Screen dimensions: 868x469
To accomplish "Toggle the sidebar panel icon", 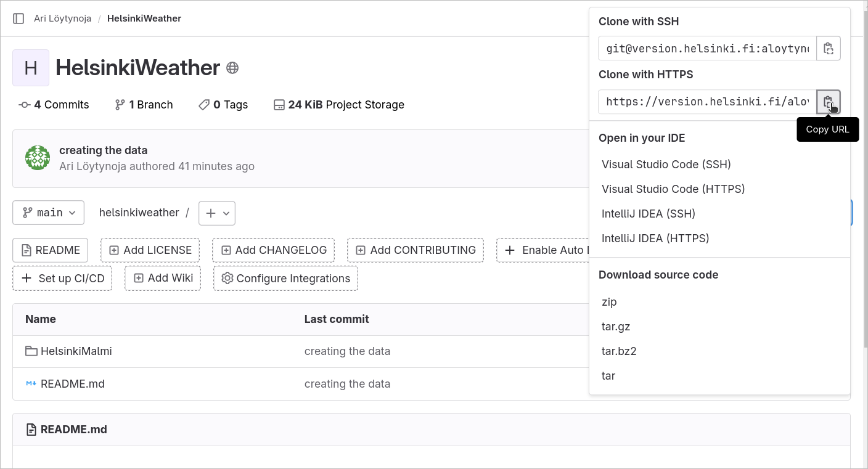I will [18, 18].
